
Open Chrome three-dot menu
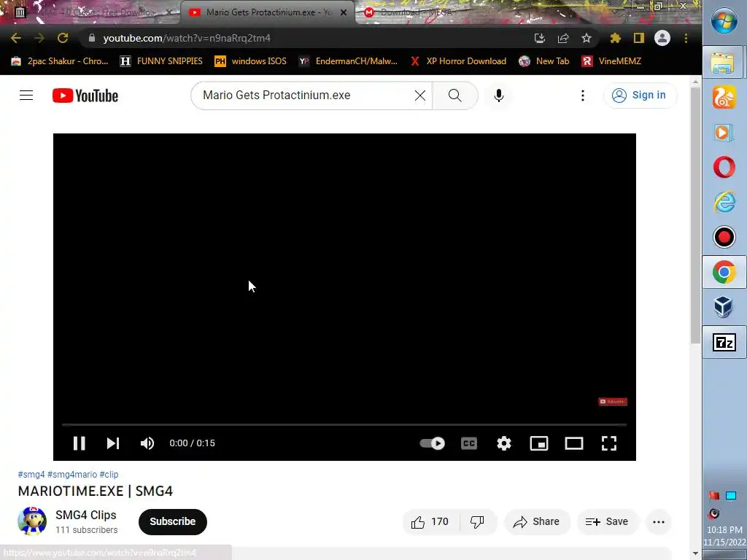(686, 38)
